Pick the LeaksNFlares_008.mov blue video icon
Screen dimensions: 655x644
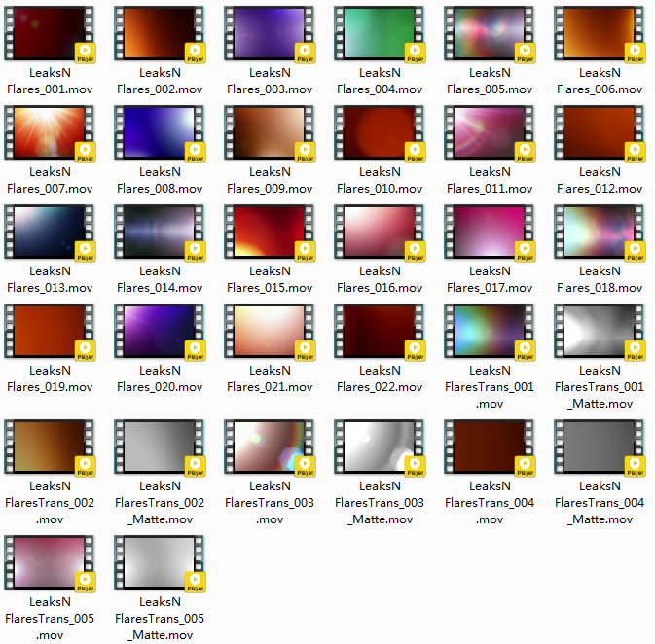tap(159, 132)
